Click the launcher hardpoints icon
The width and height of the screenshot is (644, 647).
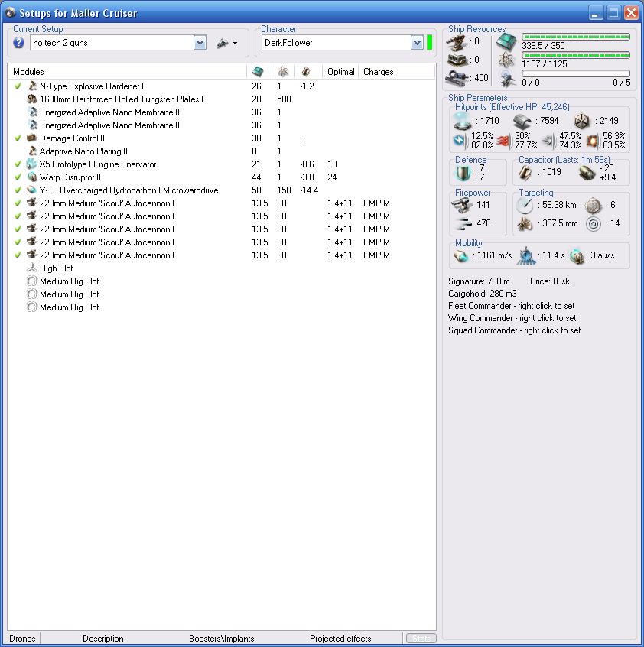457,60
